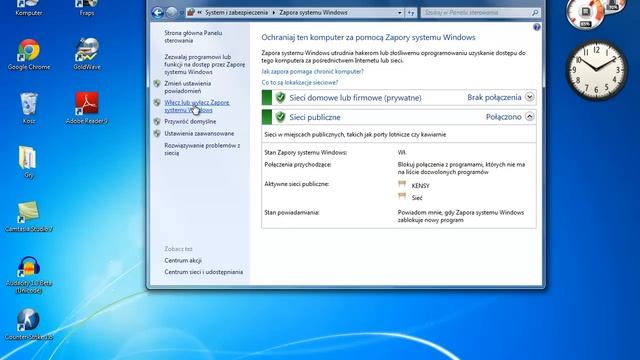
Task: Click System i zabezpieczenia breadcrumb
Action: 236,13
